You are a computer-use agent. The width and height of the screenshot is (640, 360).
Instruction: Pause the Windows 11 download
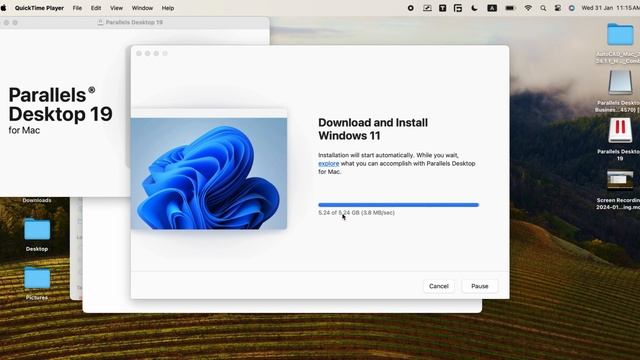tap(480, 286)
